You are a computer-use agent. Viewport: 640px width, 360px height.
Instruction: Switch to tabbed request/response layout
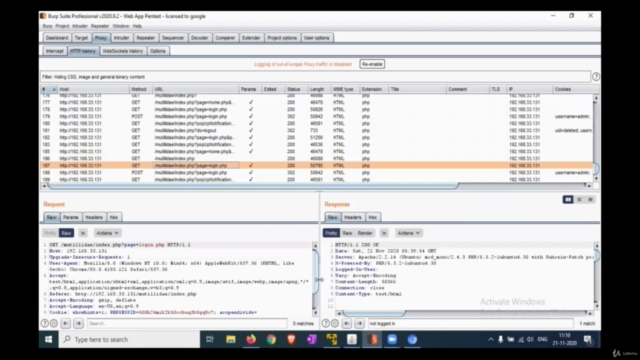pyautogui.click(x=590, y=200)
